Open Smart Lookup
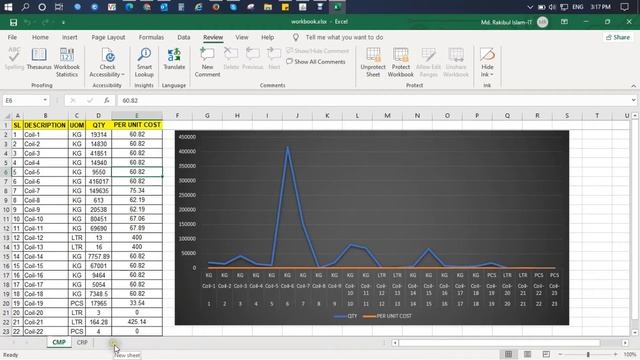Viewport: 640px width, 360px height. pyautogui.click(x=144, y=62)
